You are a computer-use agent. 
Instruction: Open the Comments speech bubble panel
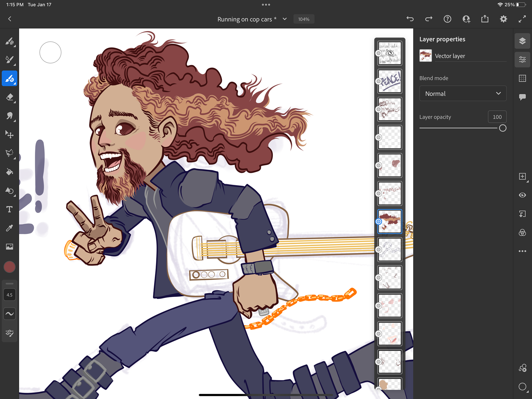click(x=522, y=97)
